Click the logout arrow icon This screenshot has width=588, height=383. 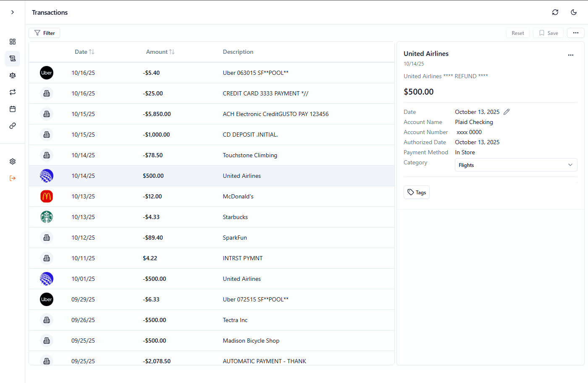[x=13, y=178]
